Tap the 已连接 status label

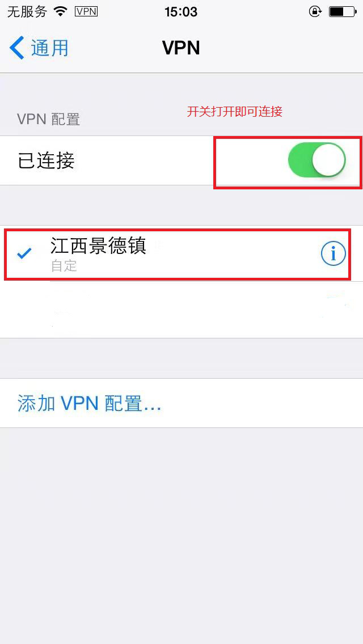tap(47, 160)
